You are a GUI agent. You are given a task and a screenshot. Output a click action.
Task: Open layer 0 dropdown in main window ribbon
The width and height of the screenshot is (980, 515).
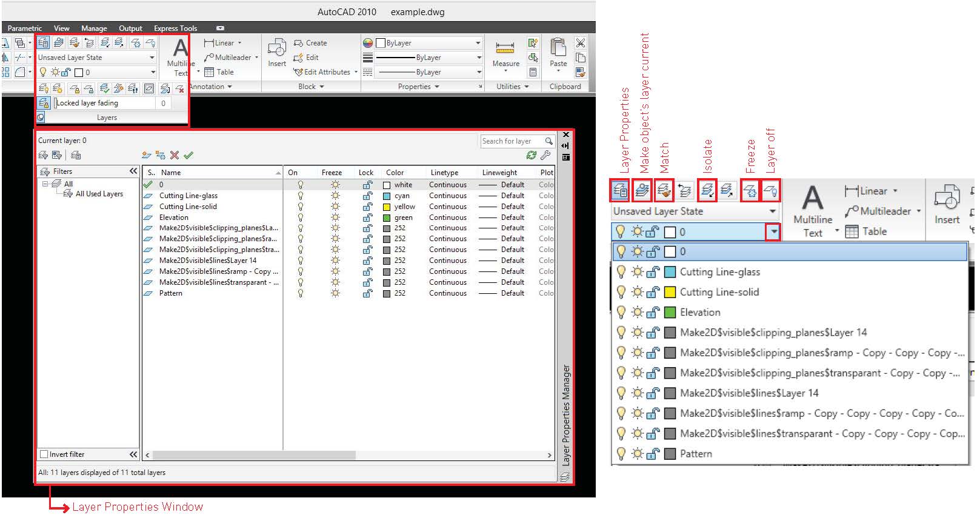click(97, 72)
